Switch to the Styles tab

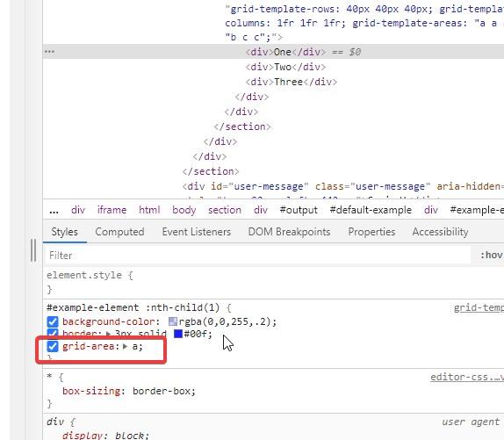[65, 232]
